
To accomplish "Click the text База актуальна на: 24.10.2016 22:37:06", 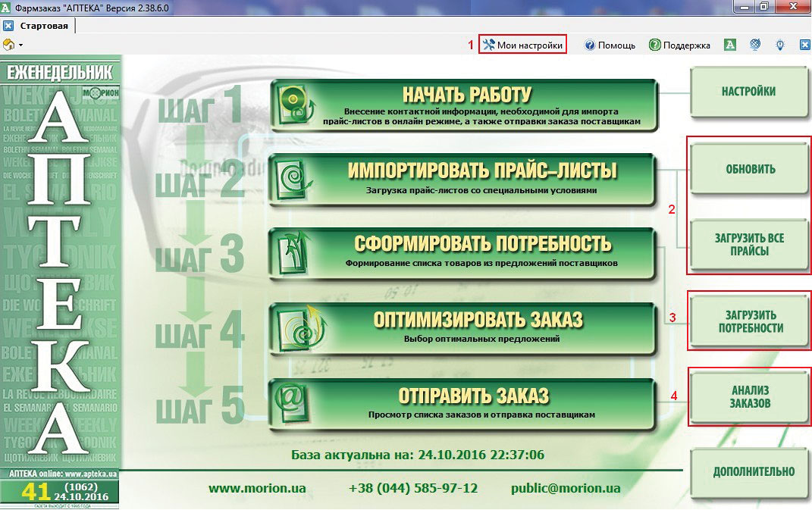I will 418,455.
